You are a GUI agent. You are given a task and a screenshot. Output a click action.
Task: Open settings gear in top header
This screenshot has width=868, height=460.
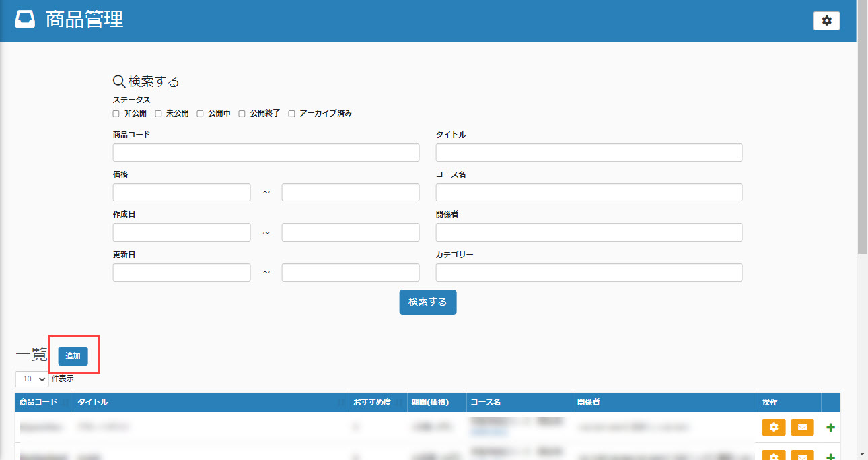tap(826, 21)
